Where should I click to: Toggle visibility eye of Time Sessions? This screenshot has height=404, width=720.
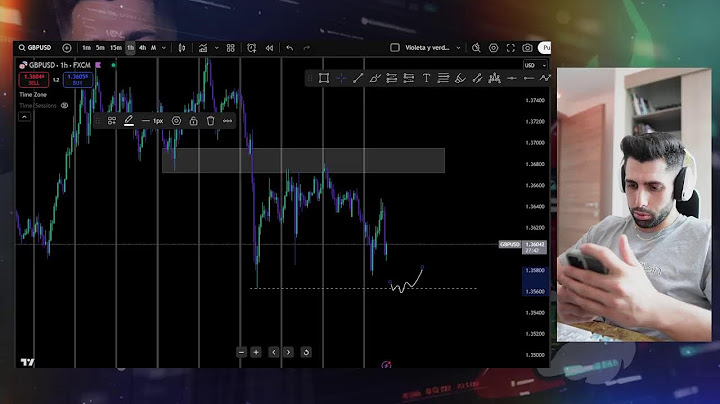pyautogui.click(x=64, y=106)
